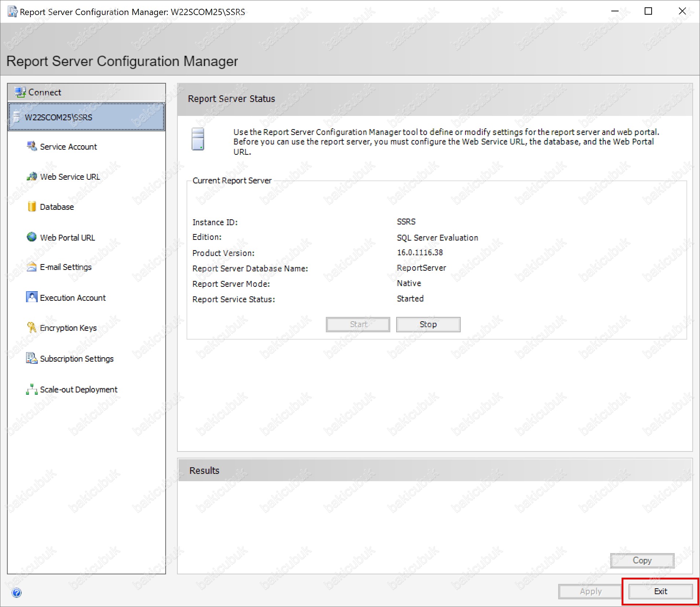
Task: Click the Subscription Settings icon
Action: tap(32, 358)
